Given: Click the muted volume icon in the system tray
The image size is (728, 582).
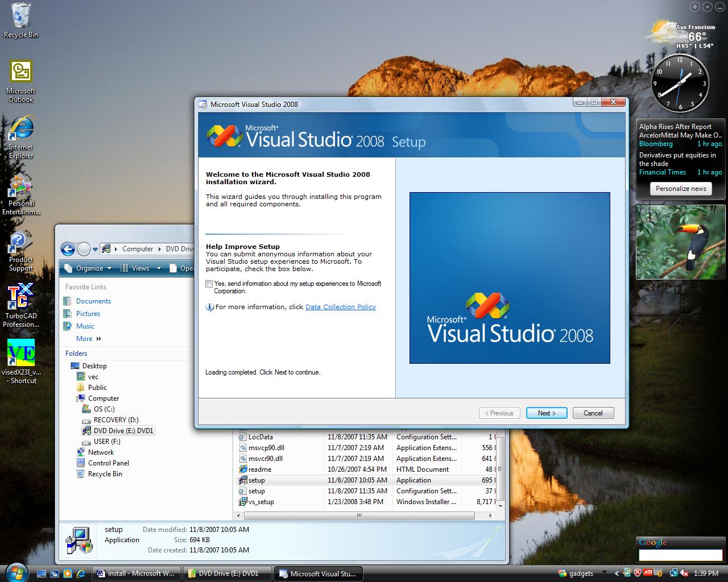Looking at the screenshot, I should tap(685, 573).
